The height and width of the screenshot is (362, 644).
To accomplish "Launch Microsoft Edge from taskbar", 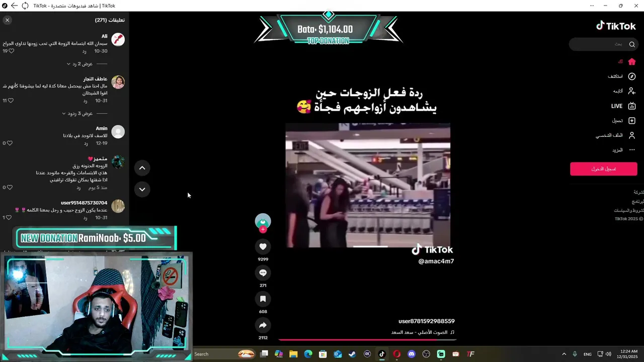I will tap(308, 354).
